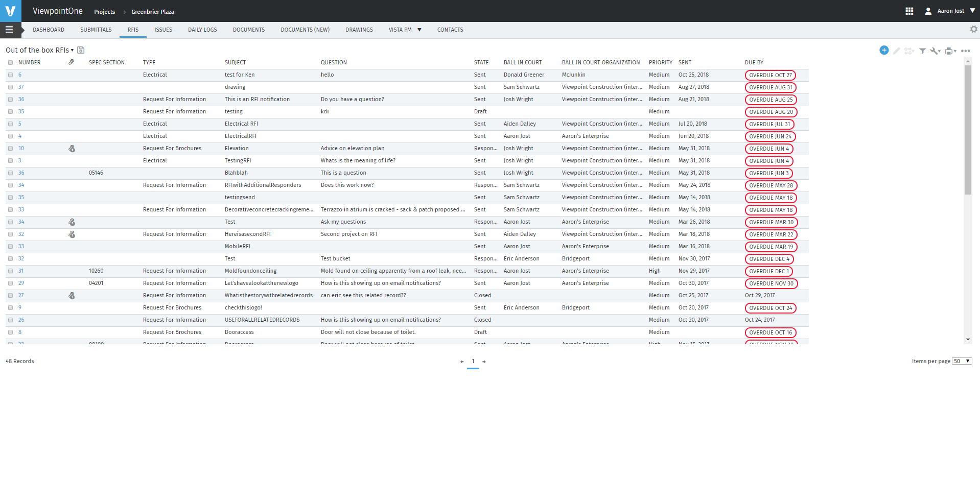Open the Aaron Jost user dropdown arrow
980x479 pixels.
(972, 11)
